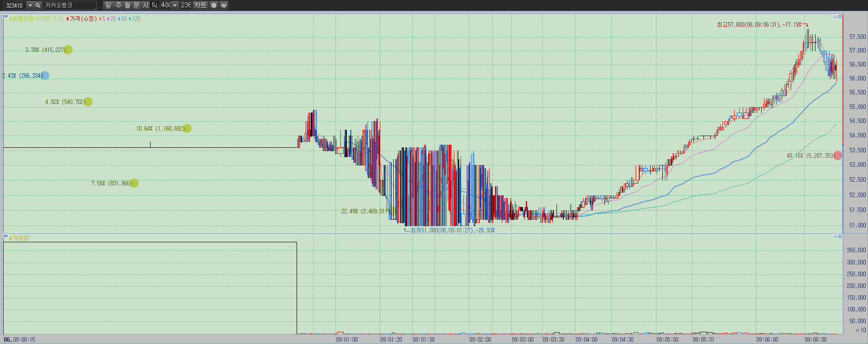Click the 차트 button

point(200,5)
